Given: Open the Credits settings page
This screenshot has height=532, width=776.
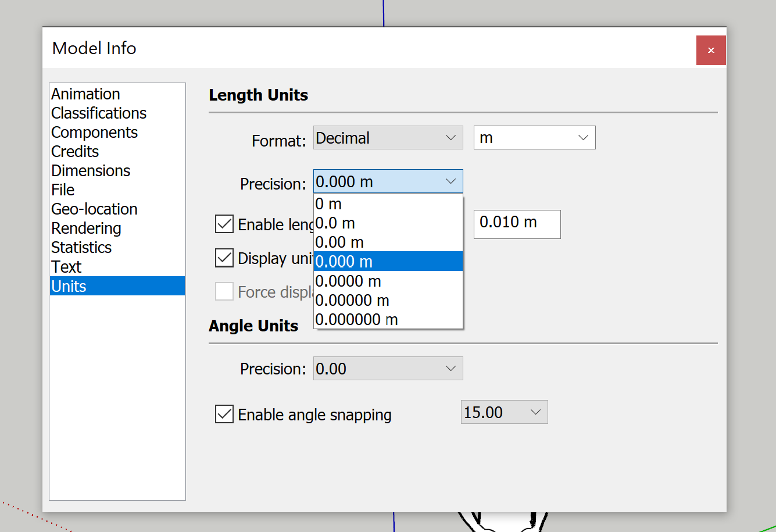Looking at the screenshot, I should click(x=117, y=151).
